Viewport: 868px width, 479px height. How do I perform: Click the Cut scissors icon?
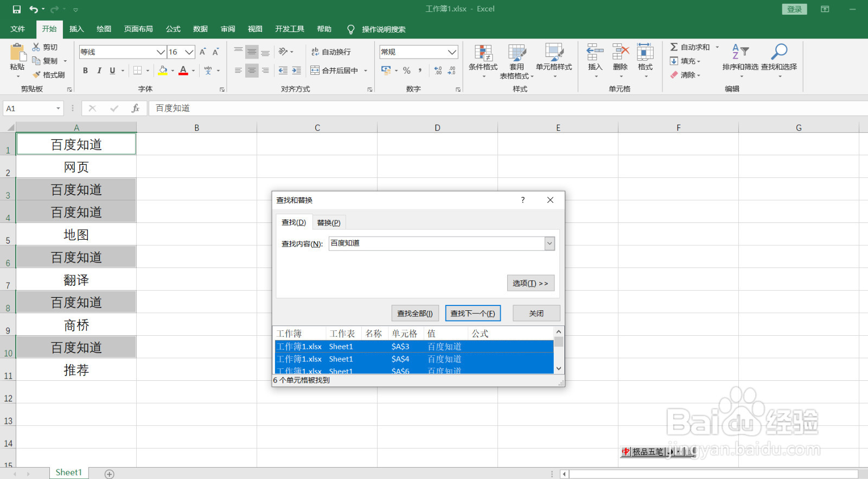coord(36,47)
